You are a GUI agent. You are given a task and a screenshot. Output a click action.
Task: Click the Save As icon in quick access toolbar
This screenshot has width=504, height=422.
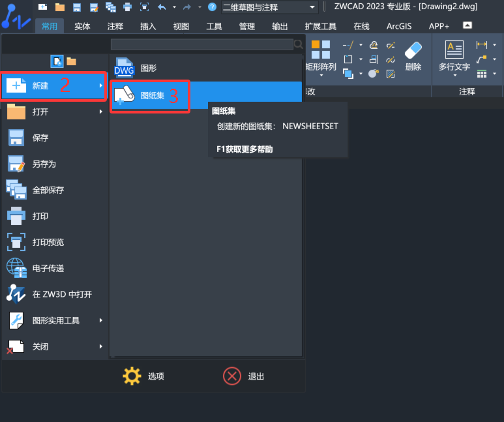point(94,7)
